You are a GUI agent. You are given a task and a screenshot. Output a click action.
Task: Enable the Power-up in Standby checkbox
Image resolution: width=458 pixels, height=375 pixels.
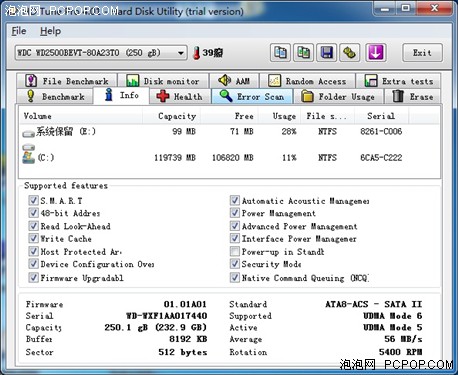pos(235,251)
